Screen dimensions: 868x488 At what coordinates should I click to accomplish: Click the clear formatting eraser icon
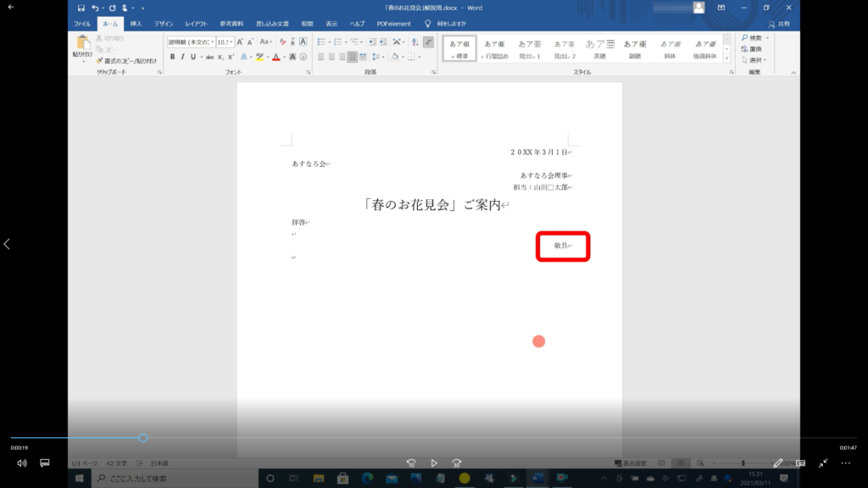click(x=282, y=42)
